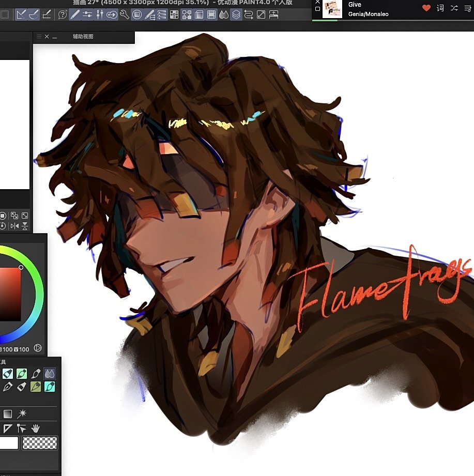Open the music playlist queue icon
Image resolution: width=474 pixels, height=476 pixels.
[x=467, y=8]
